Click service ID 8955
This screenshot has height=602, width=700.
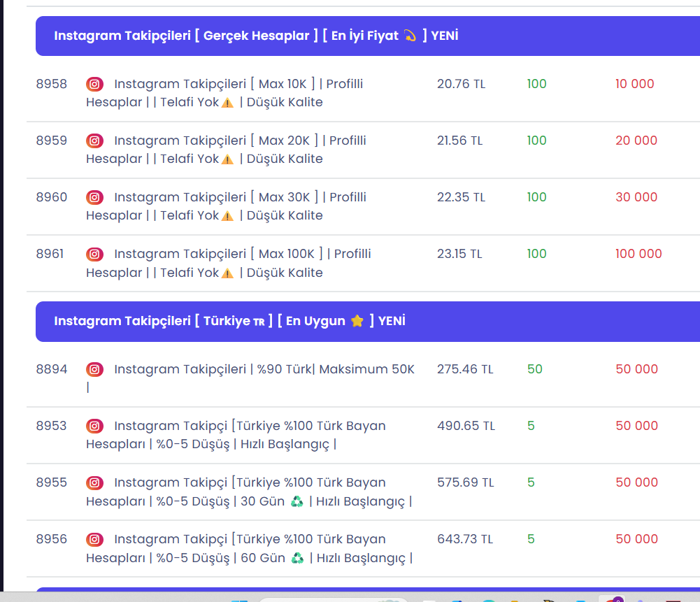(x=51, y=482)
